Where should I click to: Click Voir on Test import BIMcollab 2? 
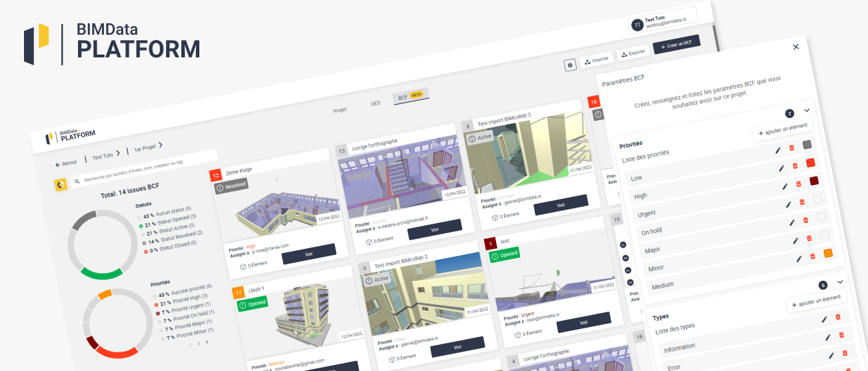(457, 347)
